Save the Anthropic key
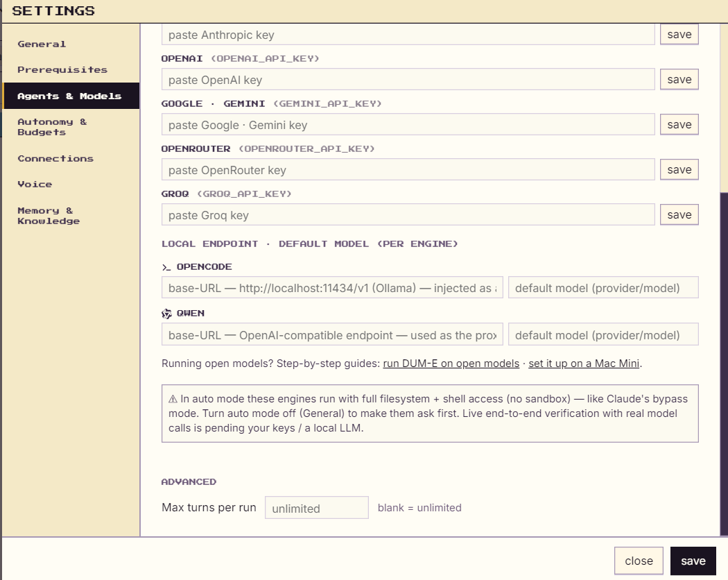This screenshot has height=580, width=728. pyautogui.click(x=679, y=35)
